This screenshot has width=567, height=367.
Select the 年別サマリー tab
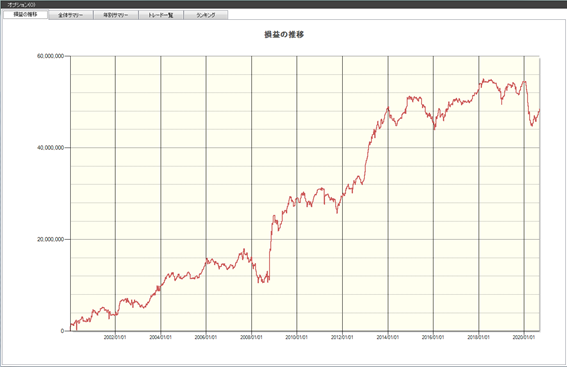pyautogui.click(x=116, y=15)
